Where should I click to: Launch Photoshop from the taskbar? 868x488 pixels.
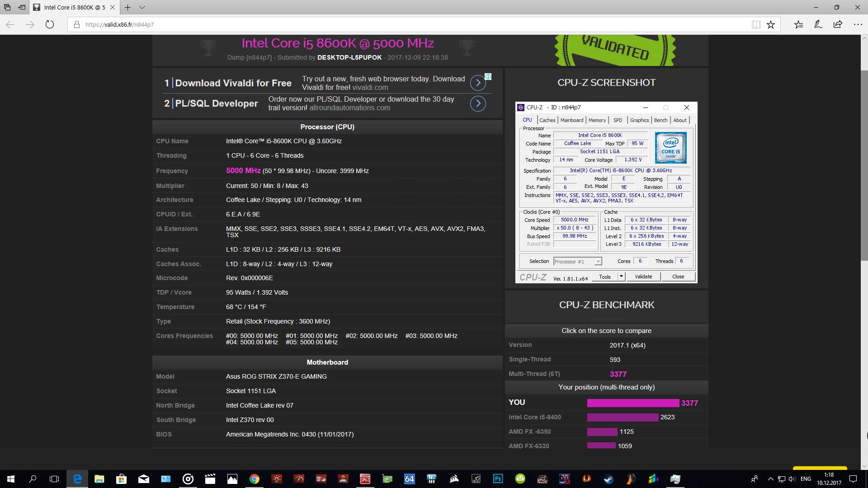[x=498, y=479]
